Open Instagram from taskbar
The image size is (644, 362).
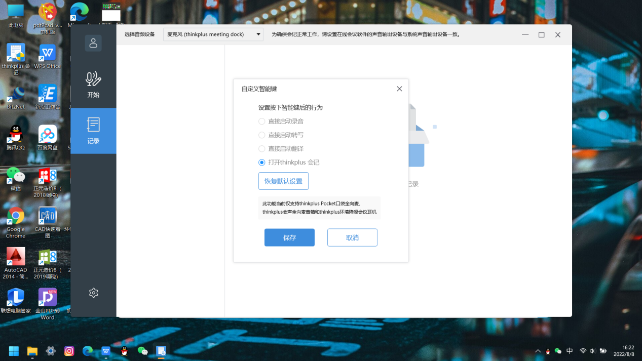(69, 352)
